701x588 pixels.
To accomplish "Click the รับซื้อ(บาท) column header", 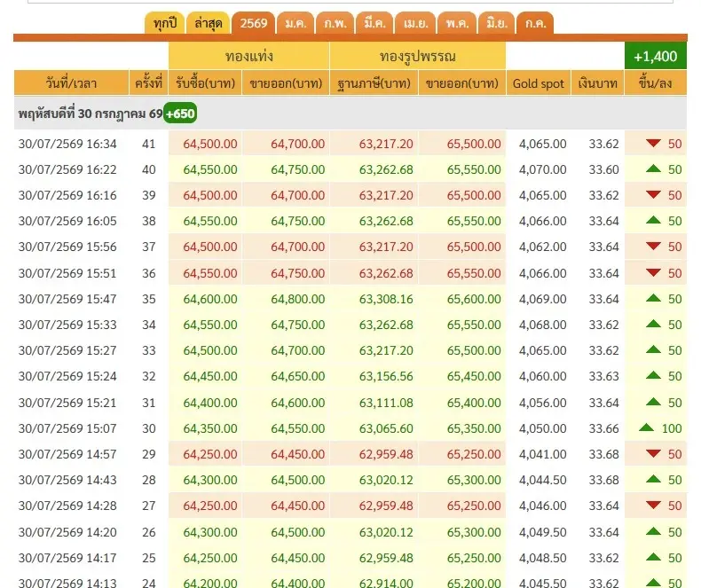I will click(205, 83).
